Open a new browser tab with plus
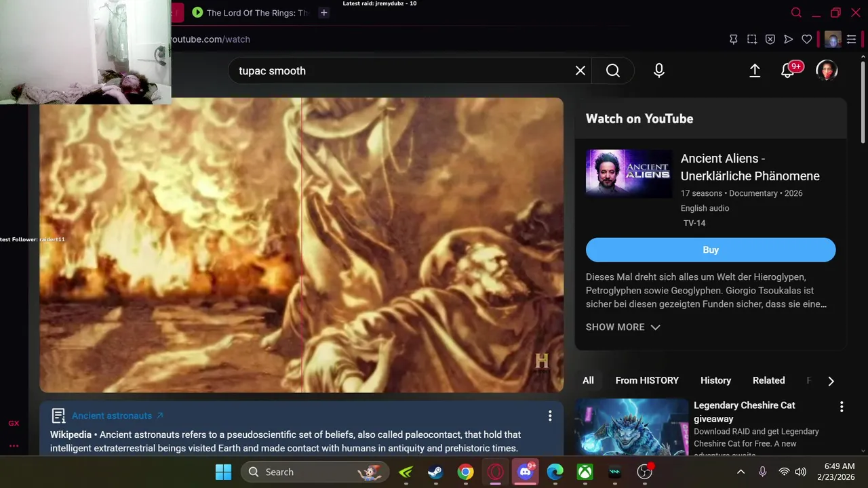 point(324,12)
